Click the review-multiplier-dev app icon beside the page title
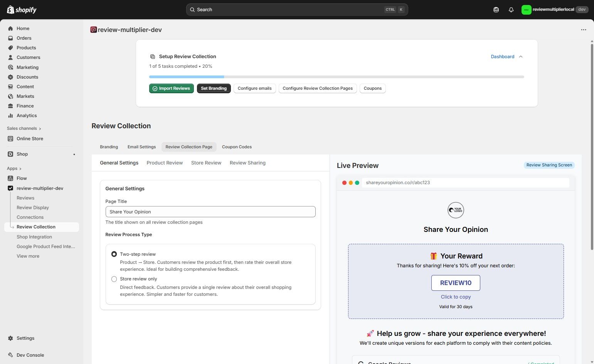The width and height of the screenshot is (594, 364). coord(93,29)
